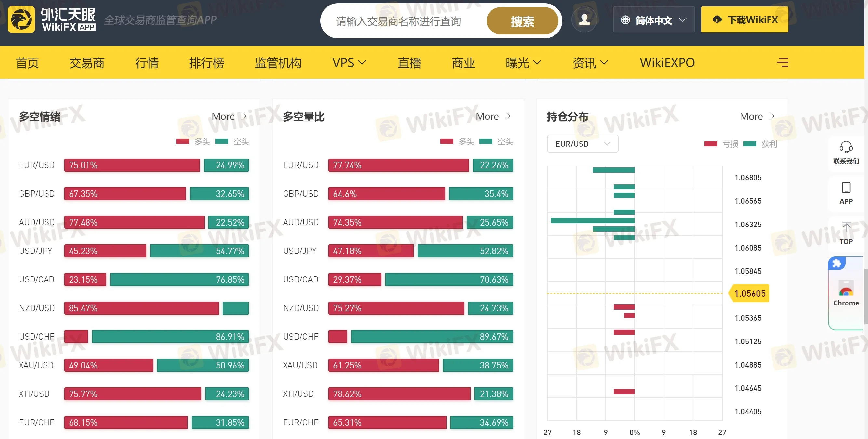Click the globe icon beside 简体中文
Screen dimensions: 868x439
coord(626,19)
